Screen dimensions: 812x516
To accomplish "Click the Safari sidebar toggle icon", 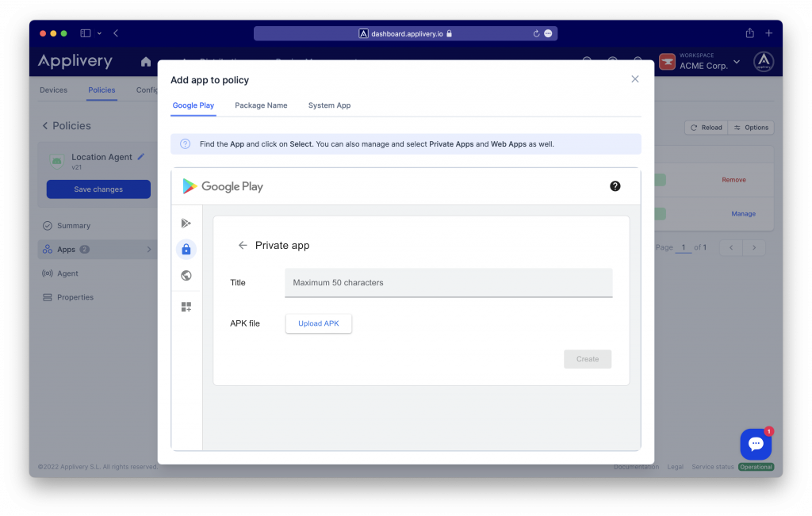I will pos(86,33).
